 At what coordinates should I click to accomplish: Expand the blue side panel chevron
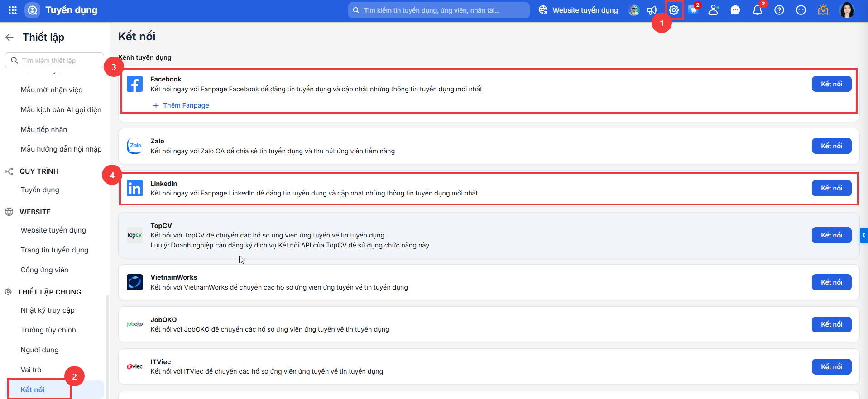(864, 235)
